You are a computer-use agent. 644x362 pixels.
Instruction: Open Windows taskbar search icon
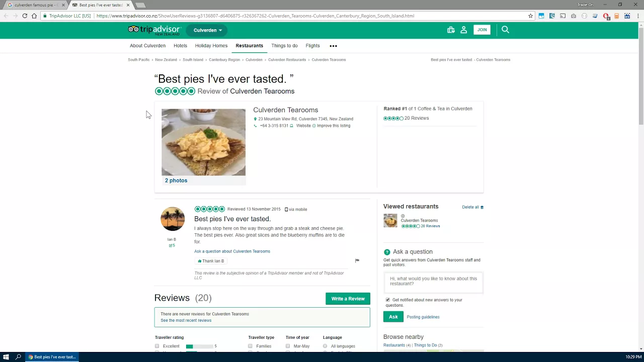coord(19,357)
